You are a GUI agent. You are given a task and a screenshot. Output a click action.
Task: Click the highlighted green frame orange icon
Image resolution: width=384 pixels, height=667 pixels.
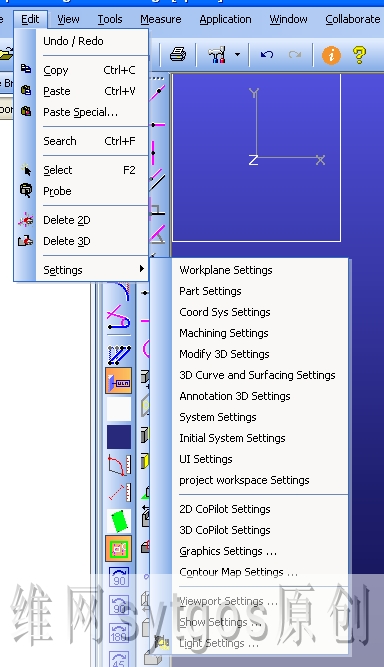pos(119,548)
